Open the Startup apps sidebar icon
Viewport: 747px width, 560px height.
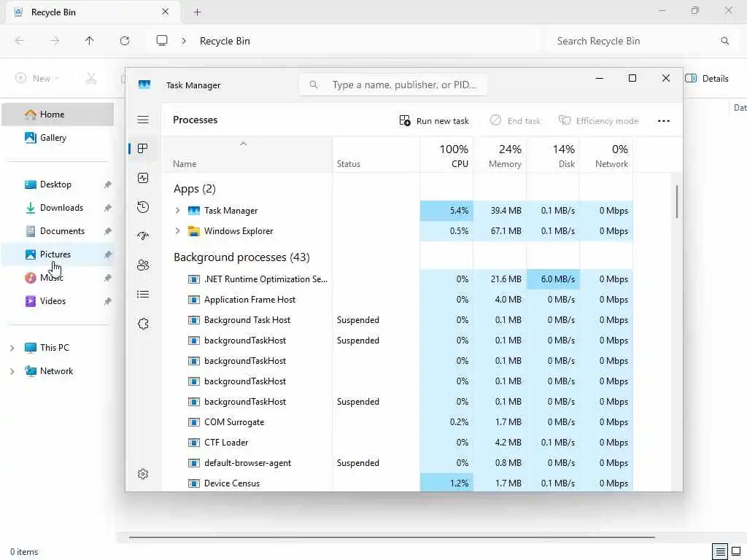coord(143,236)
